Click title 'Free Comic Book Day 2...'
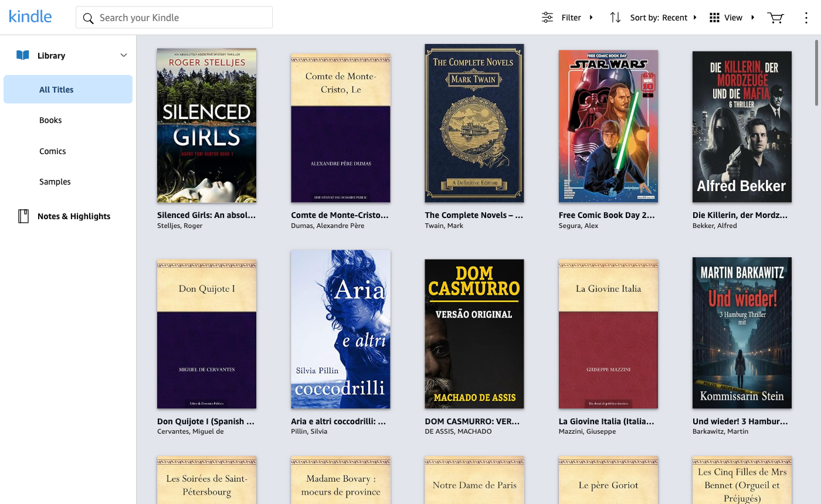 pos(607,215)
